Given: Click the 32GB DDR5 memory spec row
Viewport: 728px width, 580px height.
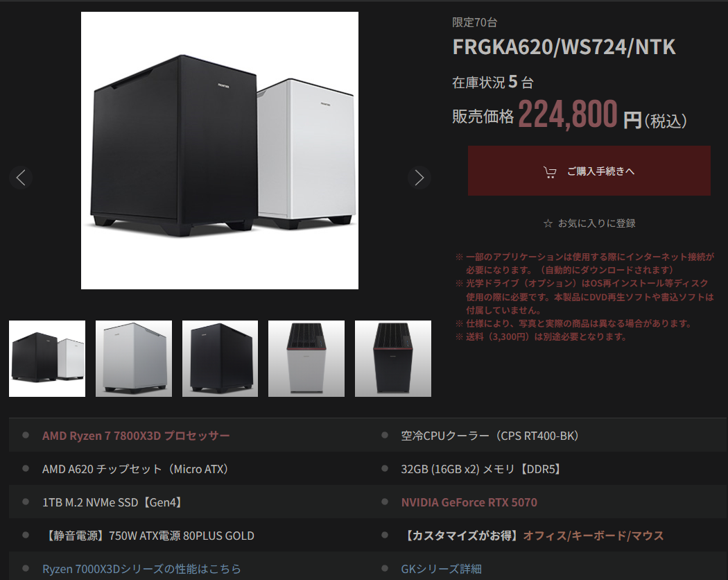Looking at the screenshot, I should [553, 469].
